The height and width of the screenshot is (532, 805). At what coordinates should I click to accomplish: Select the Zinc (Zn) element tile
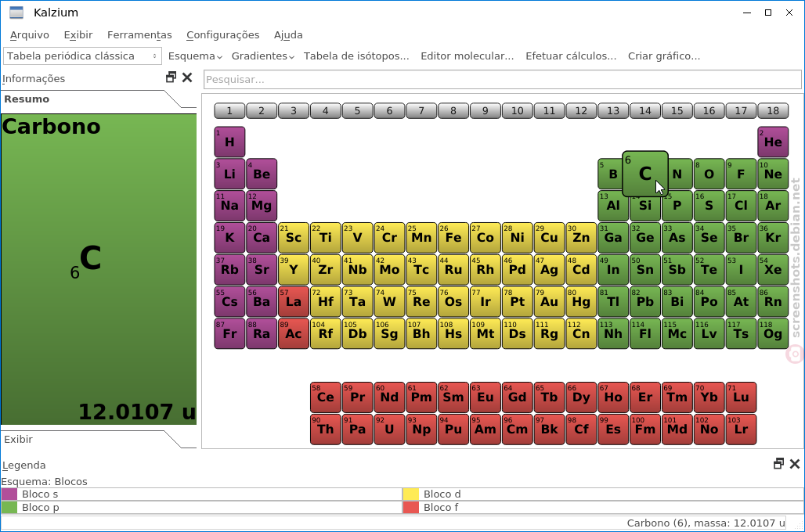581,238
